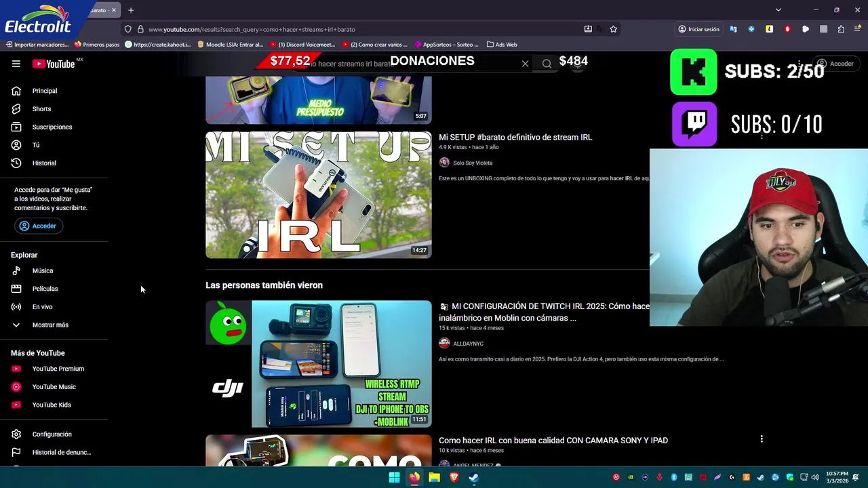The width and height of the screenshot is (868, 488).
Task: Open the three-dot menu for Como hacer IRL video
Action: [x=762, y=439]
